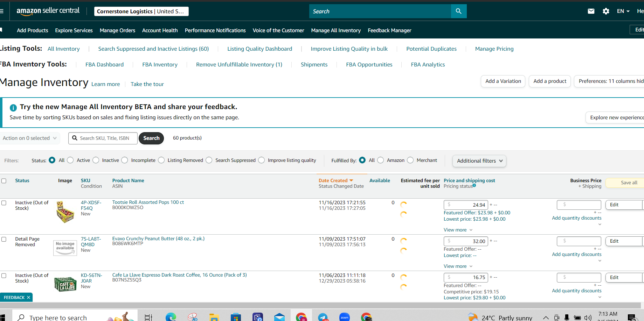The width and height of the screenshot is (644, 321).
Task: Expand the chevron under Tootsie Roll quantity discounts
Action: (x=600, y=224)
